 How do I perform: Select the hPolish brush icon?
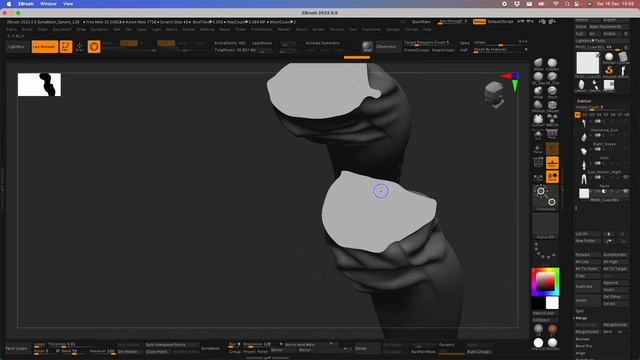pyautogui.click(x=538, y=105)
